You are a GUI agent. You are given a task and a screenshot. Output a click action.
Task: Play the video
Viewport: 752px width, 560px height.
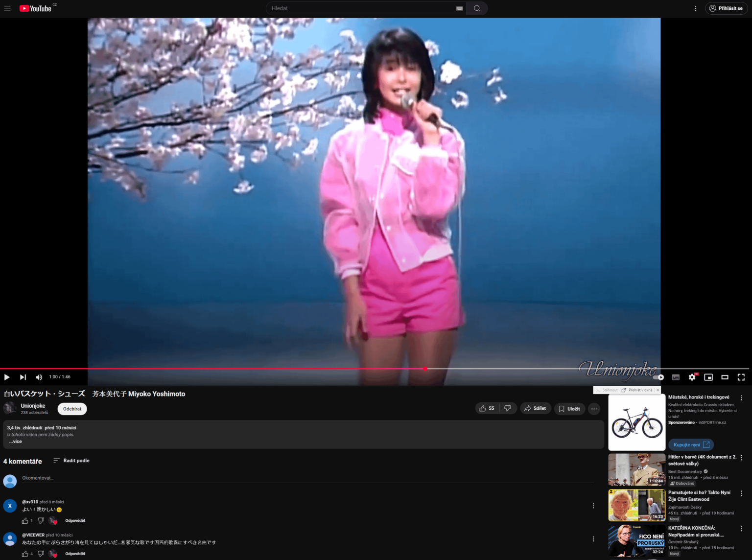7,377
